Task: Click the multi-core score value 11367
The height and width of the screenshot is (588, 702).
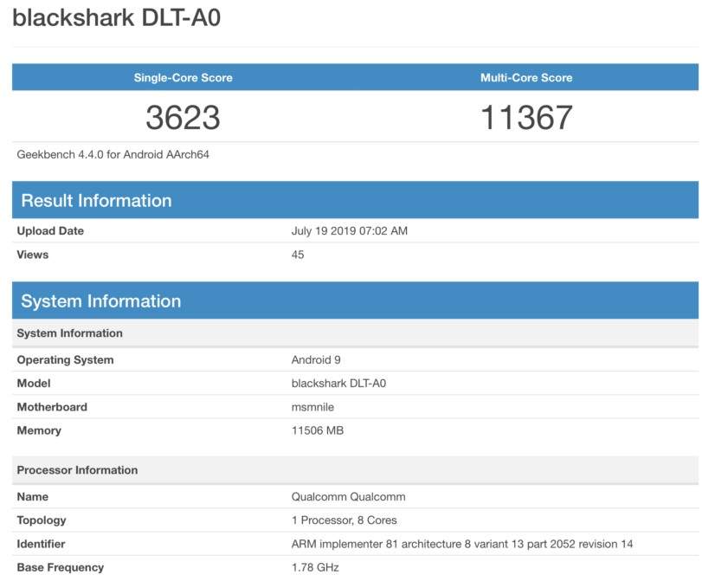Action: [x=526, y=118]
